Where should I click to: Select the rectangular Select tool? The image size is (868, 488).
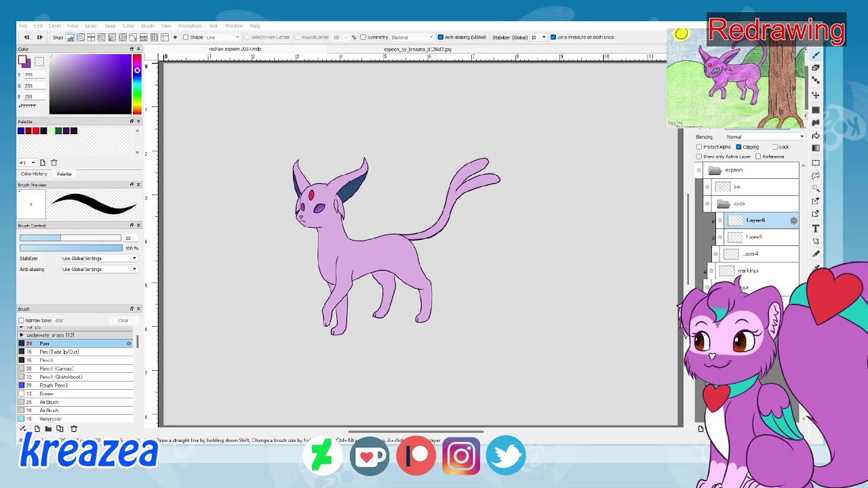[x=816, y=163]
